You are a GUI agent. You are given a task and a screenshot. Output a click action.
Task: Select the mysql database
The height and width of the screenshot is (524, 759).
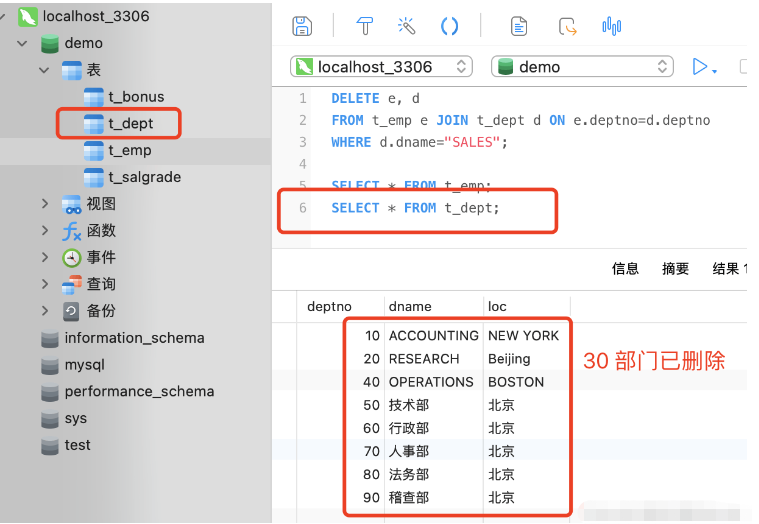click(x=84, y=365)
